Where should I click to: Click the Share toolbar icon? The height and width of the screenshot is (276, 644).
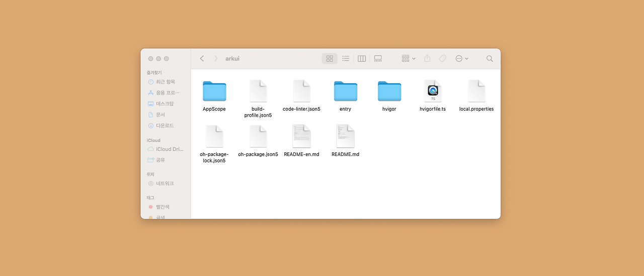click(427, 58)
